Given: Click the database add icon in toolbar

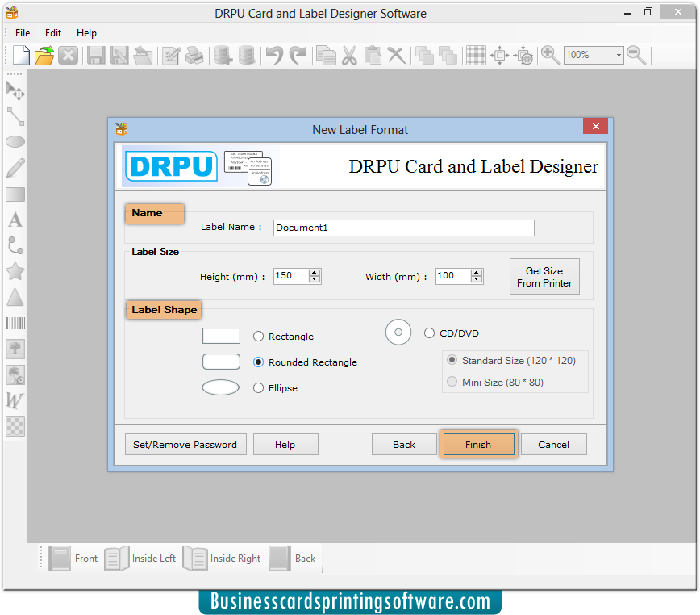Looking at the screenshot, I should (x=223, y=56).
